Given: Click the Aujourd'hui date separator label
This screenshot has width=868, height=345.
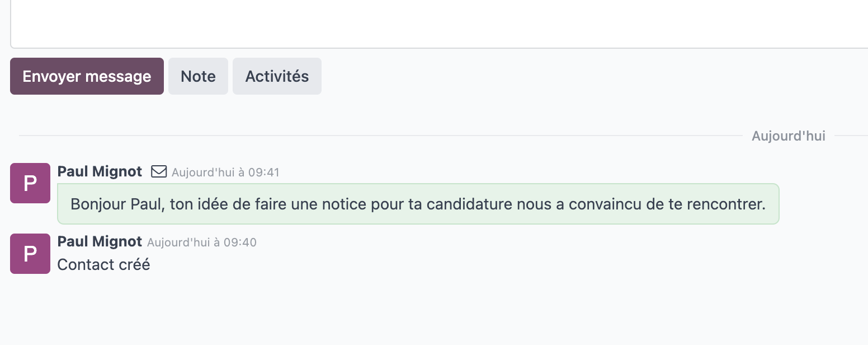Looking at the screenshot, I should click(x=789, y=136).
